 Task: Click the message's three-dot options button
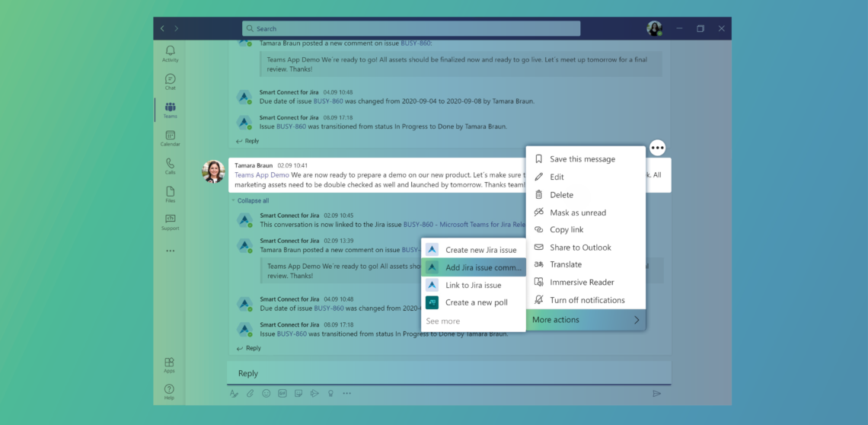657,148
